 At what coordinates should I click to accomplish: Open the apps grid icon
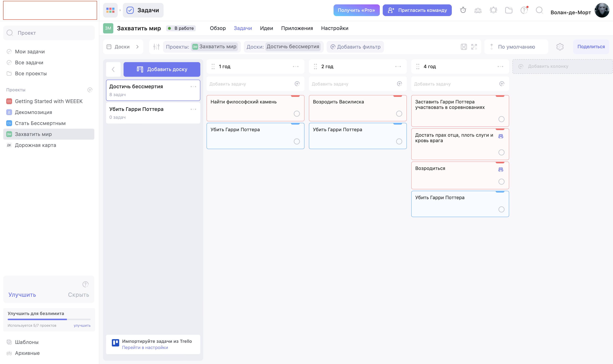pyautogui.click(x=110, y=10)
